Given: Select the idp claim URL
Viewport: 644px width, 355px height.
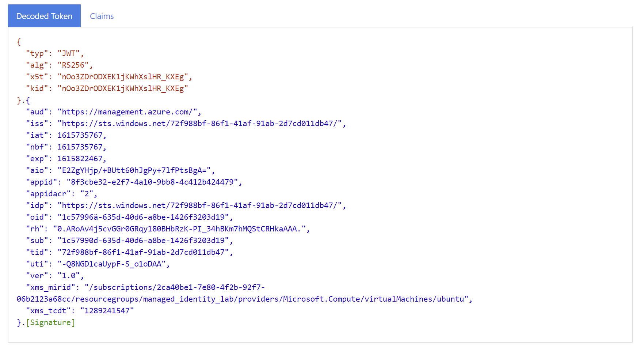Looking at the screenshot, I should click(201, 205).
